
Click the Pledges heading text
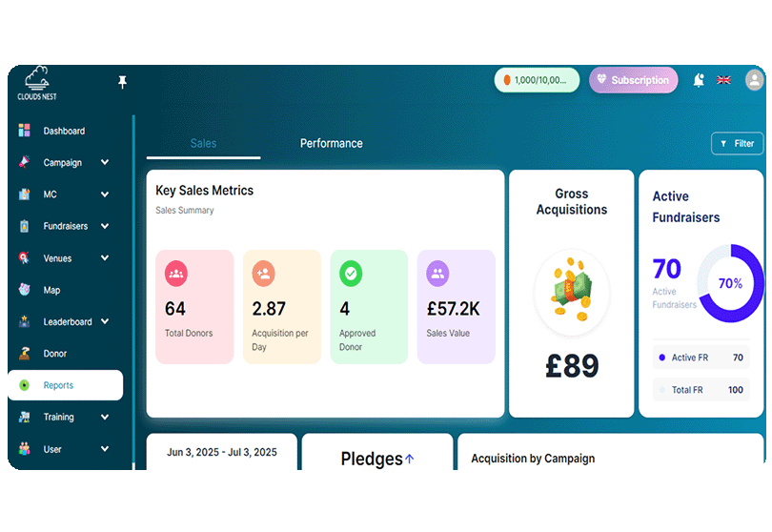coord(372,460)
